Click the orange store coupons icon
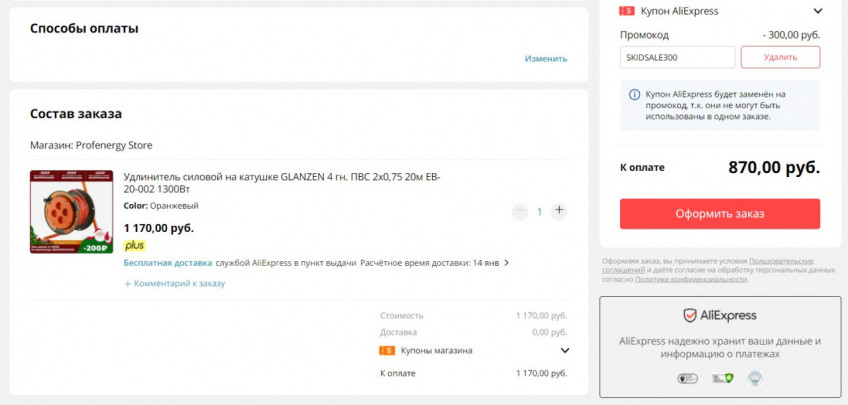 click(387, 351)
